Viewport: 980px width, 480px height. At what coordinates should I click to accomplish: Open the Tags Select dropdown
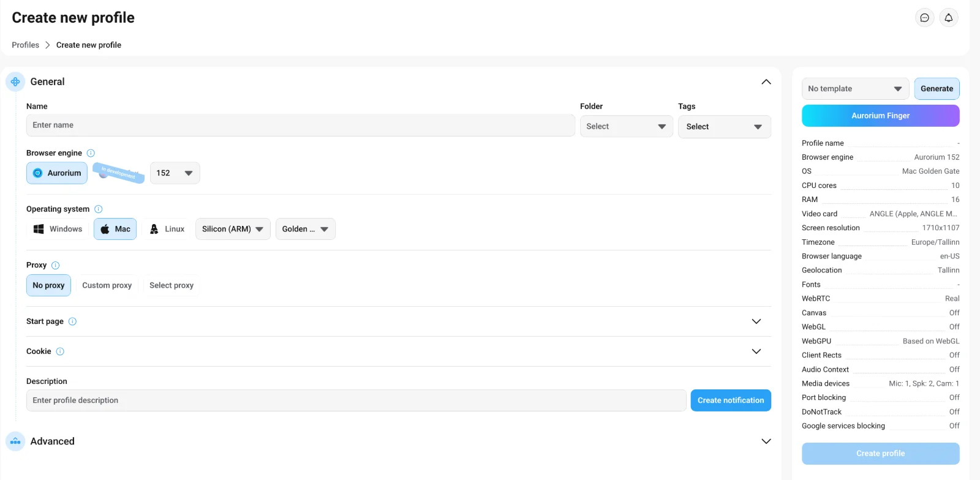pyautogui.click(x=724, y=127)
